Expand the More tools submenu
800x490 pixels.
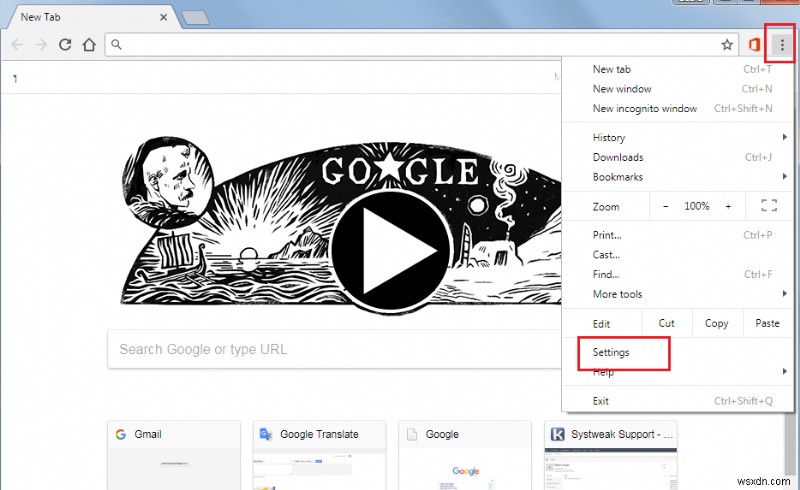(678, 294)
